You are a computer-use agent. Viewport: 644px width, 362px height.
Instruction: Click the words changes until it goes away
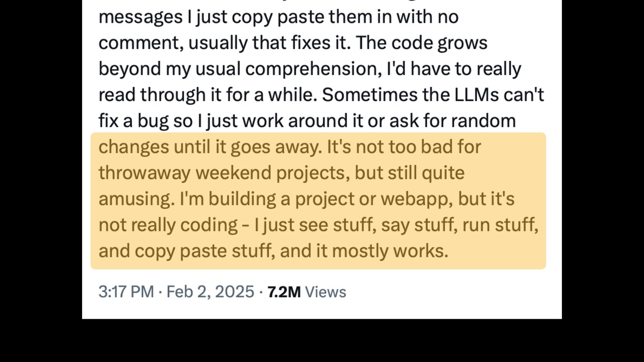(210, 147)
